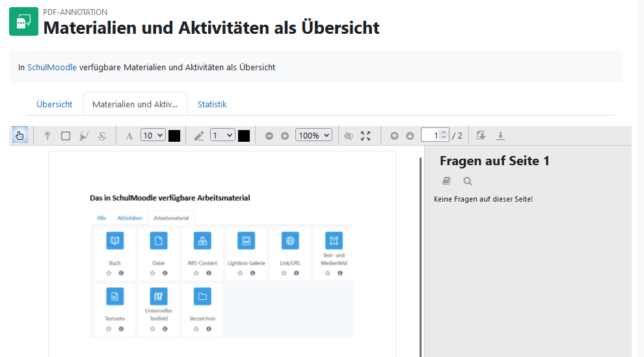
Task: Click the Verzeichnis folder icon
Action: [202, 297]
